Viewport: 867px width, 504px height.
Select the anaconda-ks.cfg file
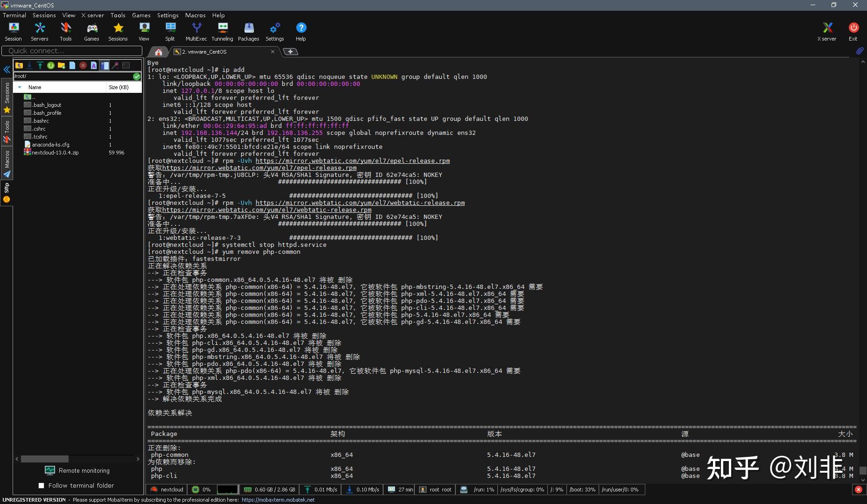click(50, 145)
